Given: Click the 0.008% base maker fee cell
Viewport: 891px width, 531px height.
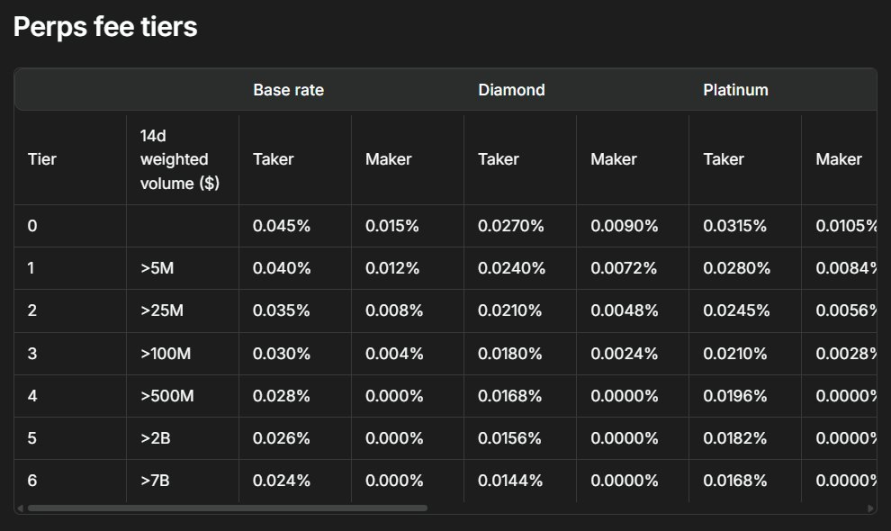Looking at the screenshot, I should (394, 311).
